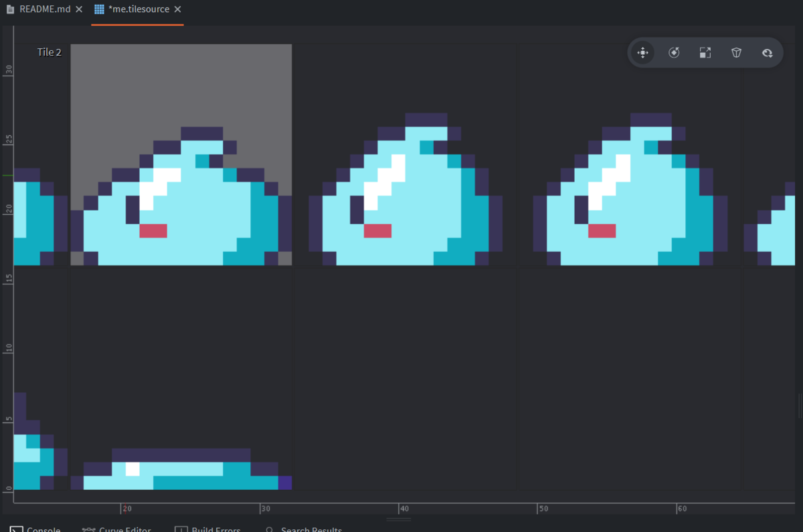Open the Build Errors tab
The image size is (803, 532).
coord(207,528)
